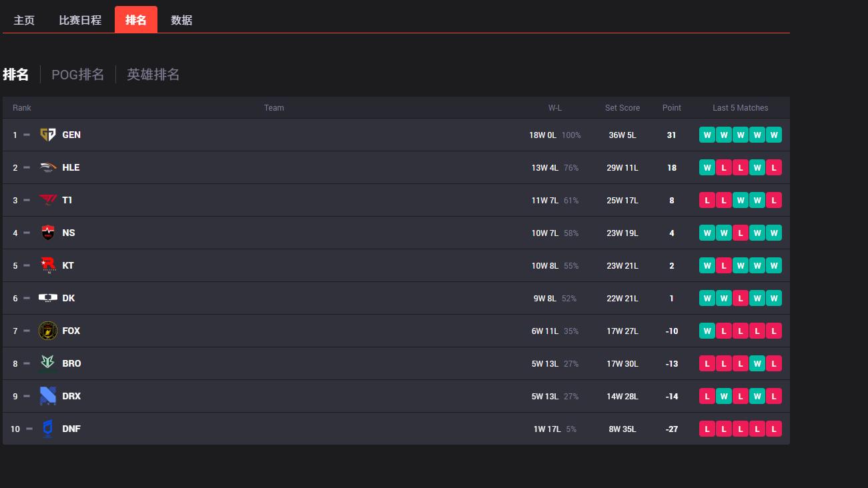Go to the 主页 tab

click(x=24, y=20)
